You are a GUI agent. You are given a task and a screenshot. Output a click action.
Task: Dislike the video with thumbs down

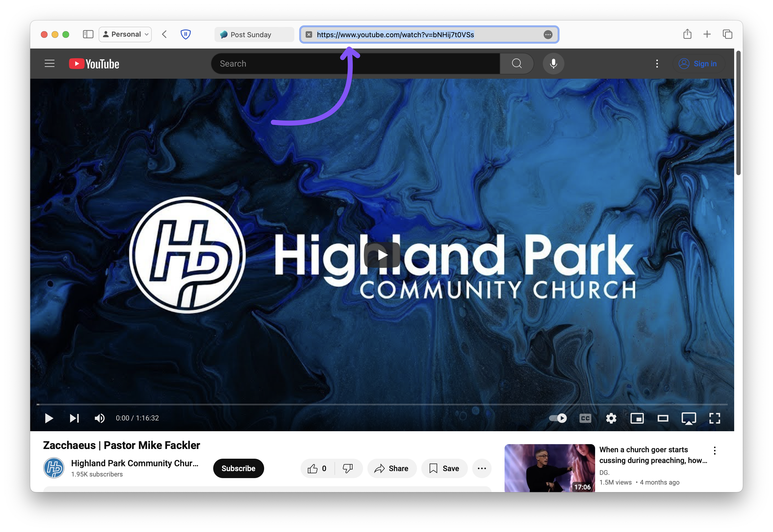point(348,468)
